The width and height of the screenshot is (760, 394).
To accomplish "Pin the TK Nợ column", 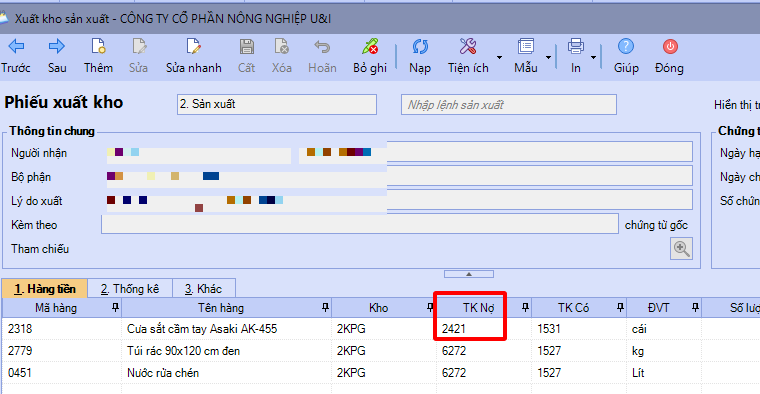I will [525, 307].
